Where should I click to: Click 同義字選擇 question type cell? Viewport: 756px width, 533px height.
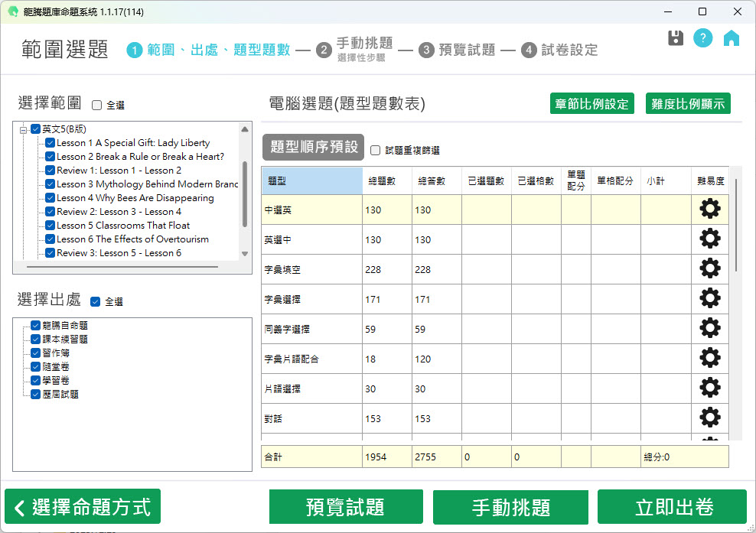(x=312, y=329)
